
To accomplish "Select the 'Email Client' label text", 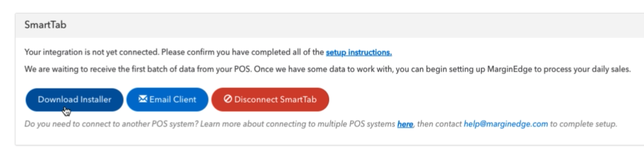I will click(173, 99).
